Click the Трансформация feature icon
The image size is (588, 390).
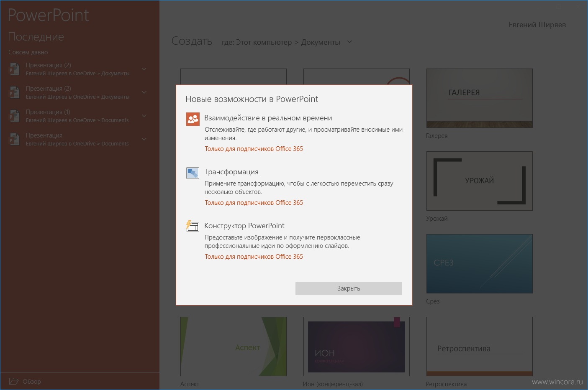point(193,173)
